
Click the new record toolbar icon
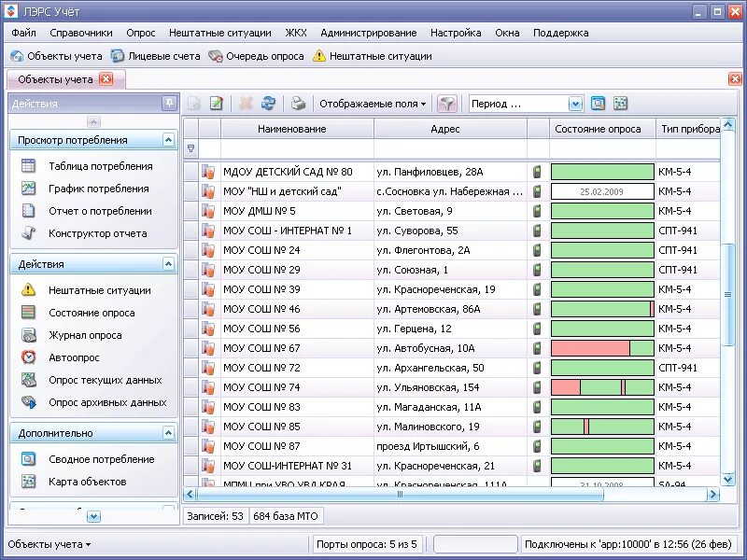pyautogui.click(x=194, y=104)
